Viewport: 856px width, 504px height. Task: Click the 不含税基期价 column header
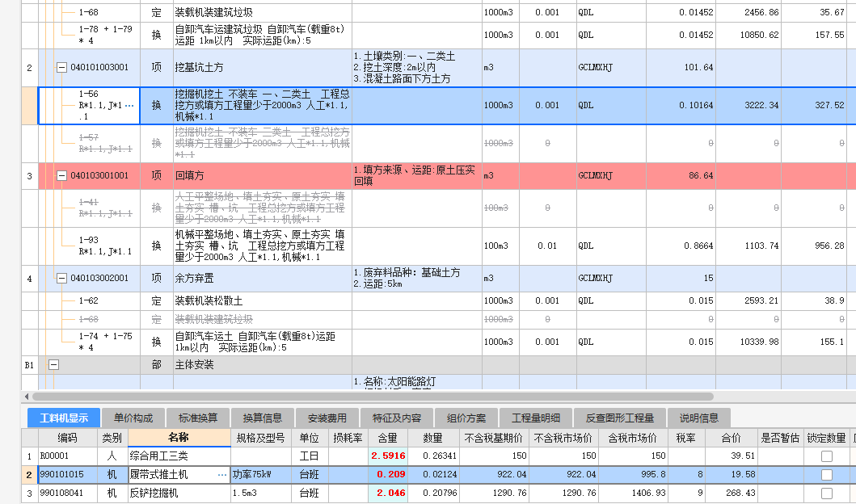pyautogui.click(x=494, y=438)
